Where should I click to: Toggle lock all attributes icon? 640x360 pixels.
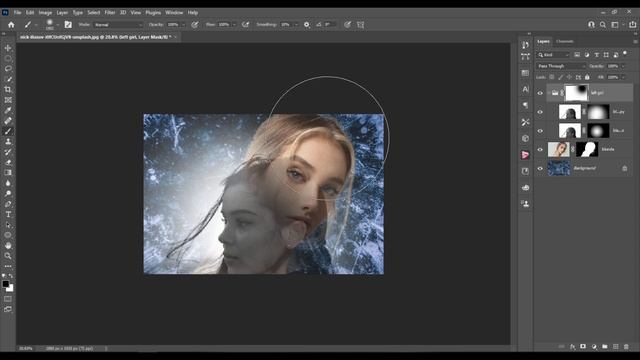point(587,77)
